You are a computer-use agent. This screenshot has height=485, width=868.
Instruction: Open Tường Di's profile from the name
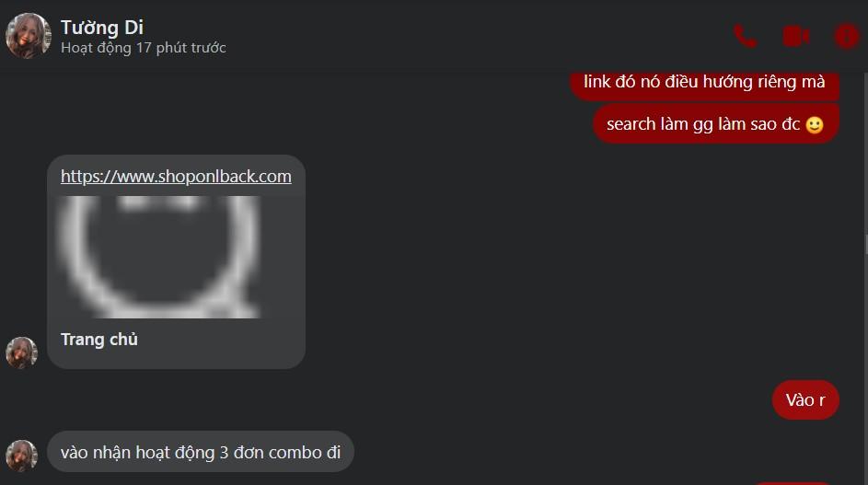click(102, 27)
